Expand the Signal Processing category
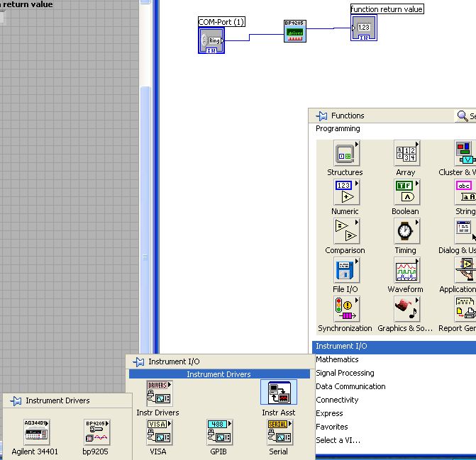The width and height of the screenshot is (476, 460). click(345, 373)
